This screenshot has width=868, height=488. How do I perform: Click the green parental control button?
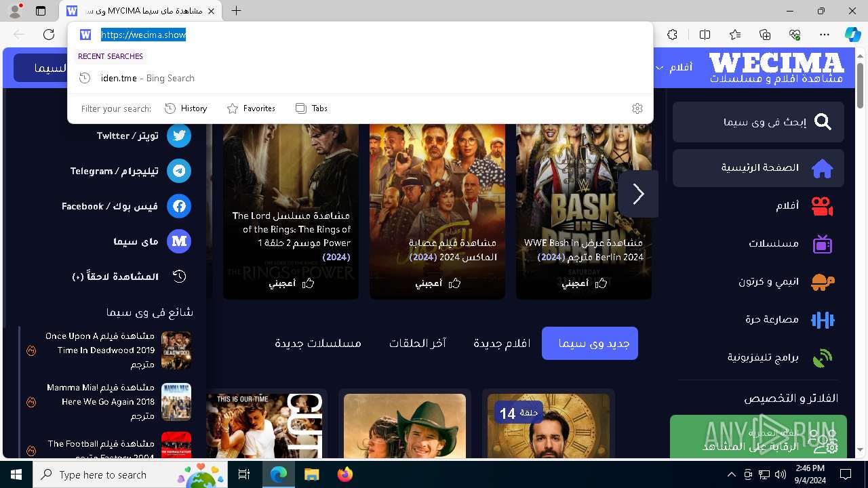(x=758, y=436)
